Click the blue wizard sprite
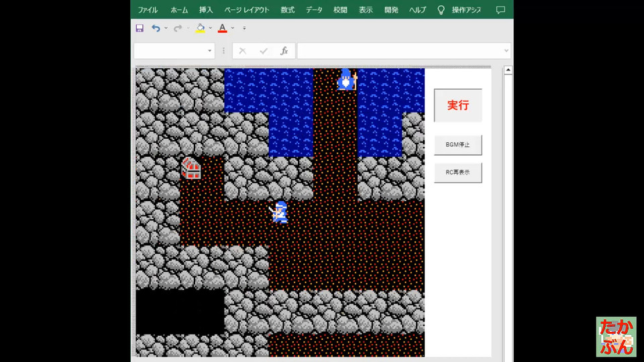 pyautogui.click(x=347, y=80)
